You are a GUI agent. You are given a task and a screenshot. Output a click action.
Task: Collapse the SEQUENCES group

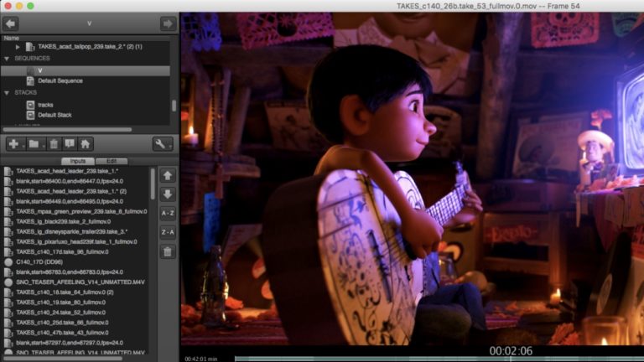coord(7,59)
